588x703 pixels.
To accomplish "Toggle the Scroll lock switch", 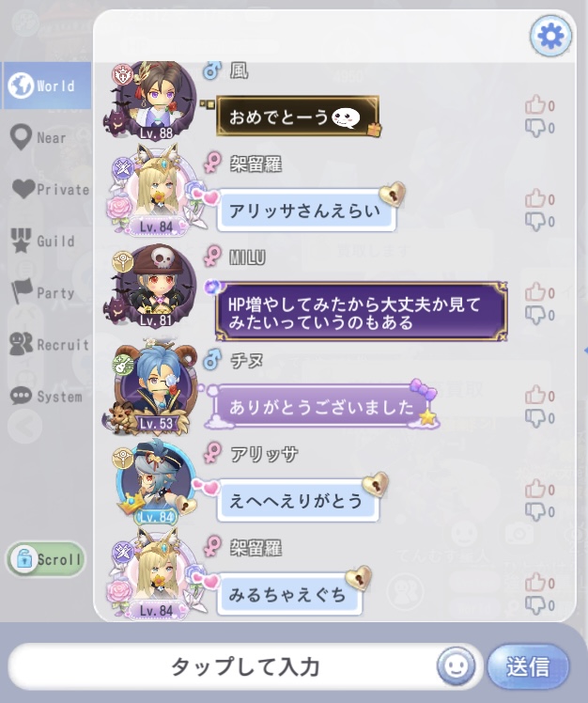I will click(46, 559).
